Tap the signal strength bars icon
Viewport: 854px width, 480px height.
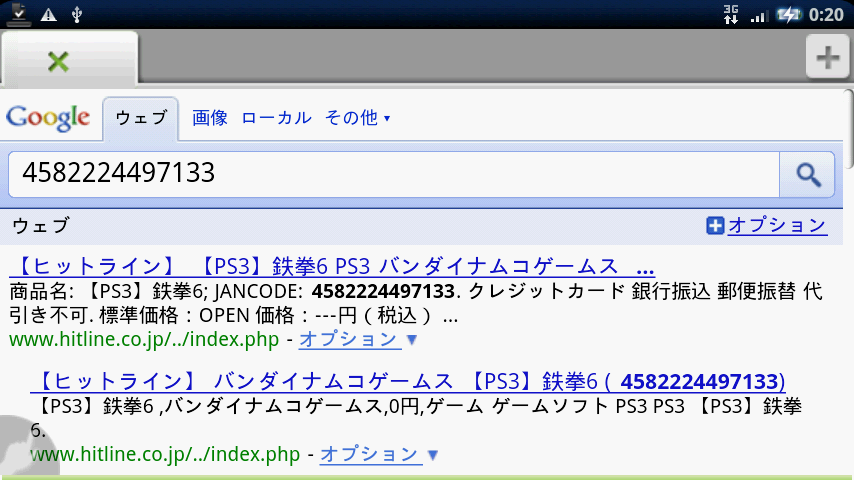click(759, 16)
